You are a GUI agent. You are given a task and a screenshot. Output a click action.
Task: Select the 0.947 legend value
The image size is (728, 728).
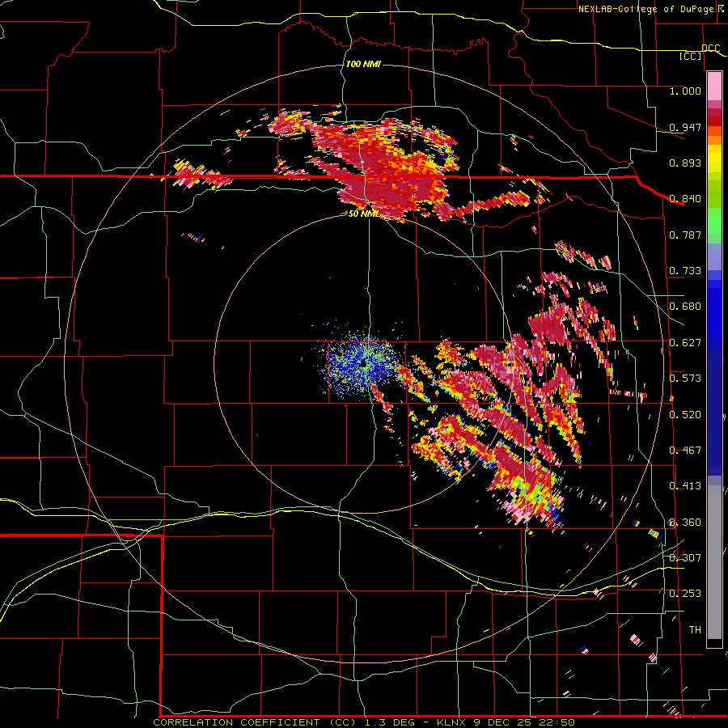coord(685,127)
